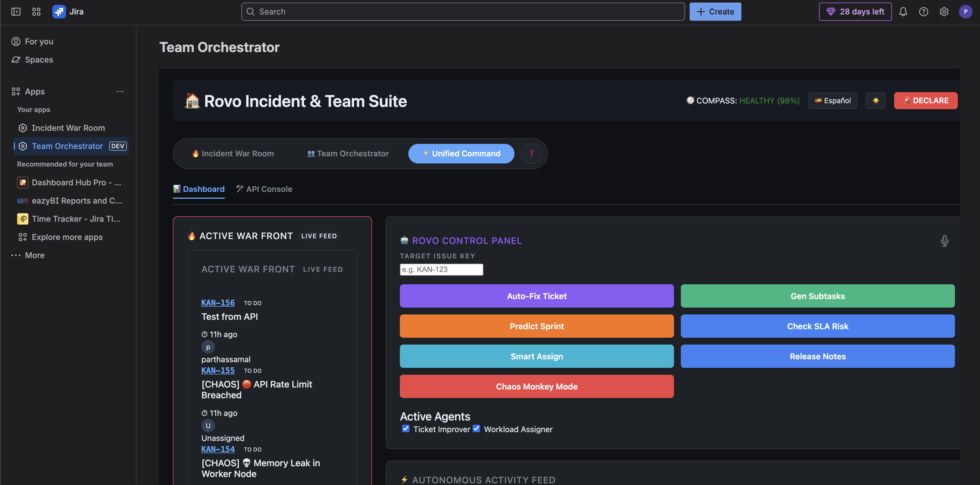Open the app switcher grid icon
This screenshot has height=485, width=980.
click(x=36, y=12)
